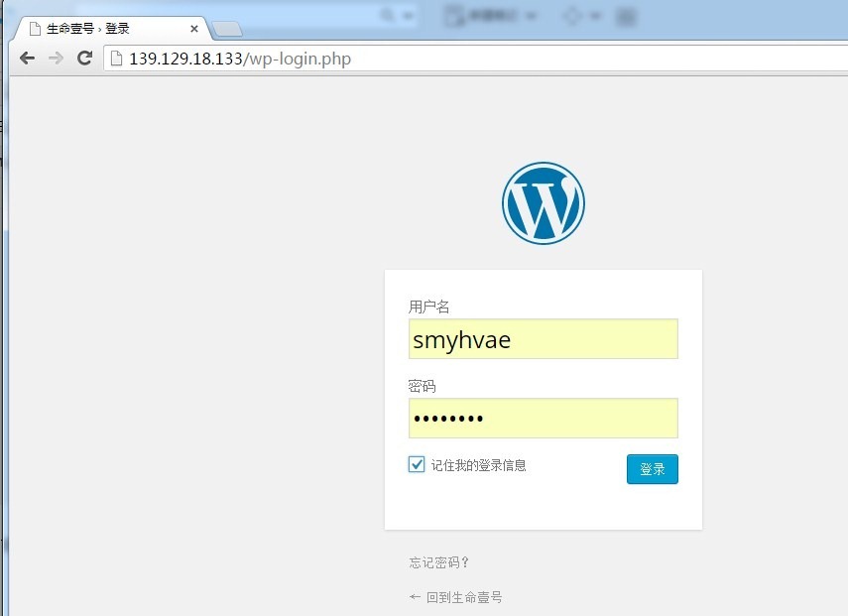The image size is (848, 616).
Task: Click the browser Back arrow button
Action: coord(27,59)
